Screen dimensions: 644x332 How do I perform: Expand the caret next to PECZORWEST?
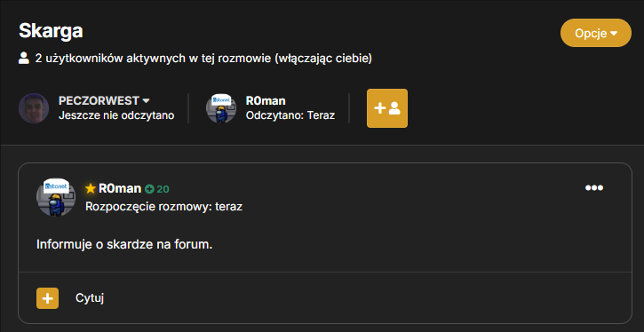point(146,101)
